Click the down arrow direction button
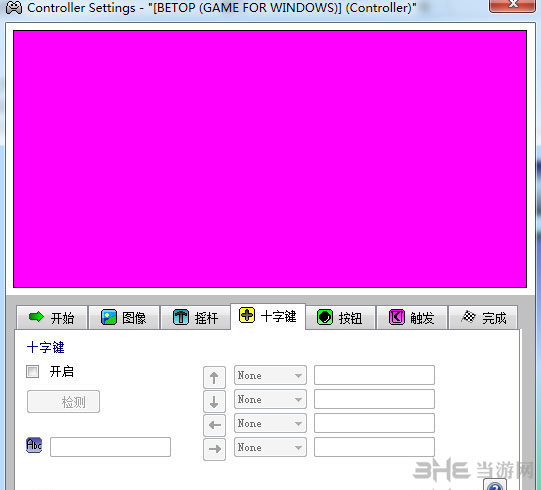 214,402
